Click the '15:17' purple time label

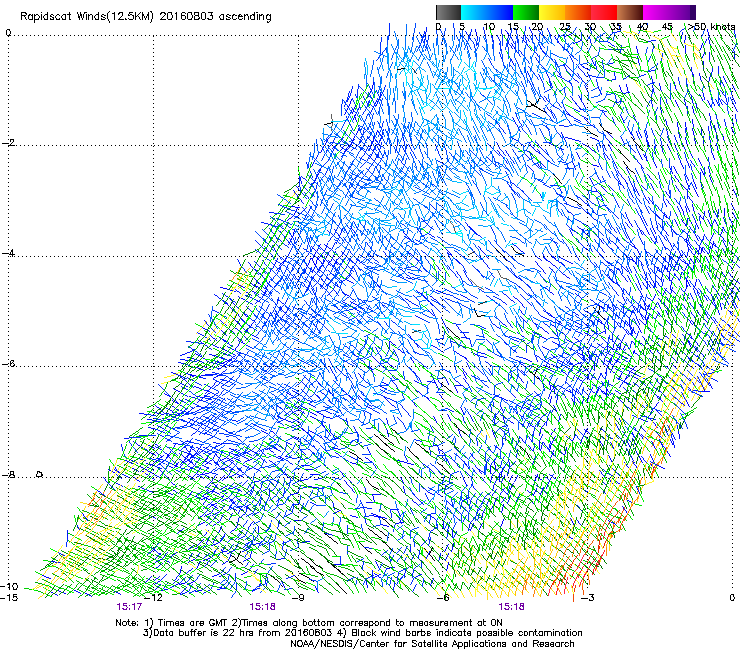(x=129, y=607)
